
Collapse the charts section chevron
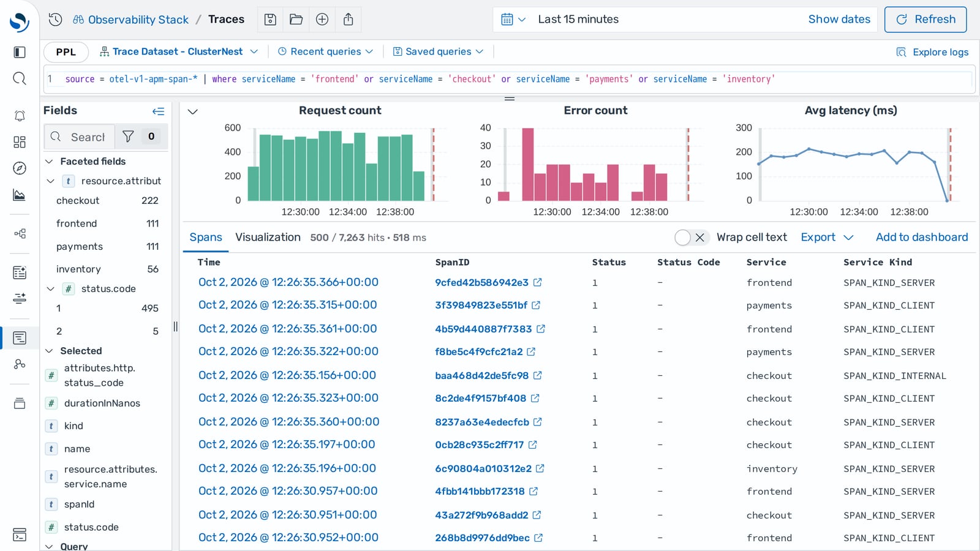[x=192, y=111]
